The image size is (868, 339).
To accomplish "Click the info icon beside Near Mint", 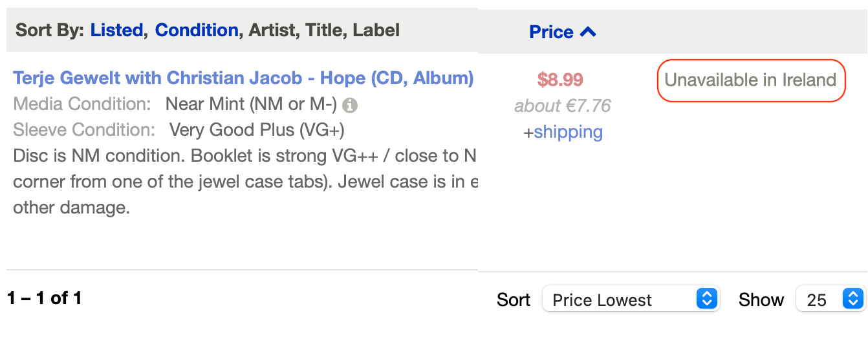I will pos(350,105).
